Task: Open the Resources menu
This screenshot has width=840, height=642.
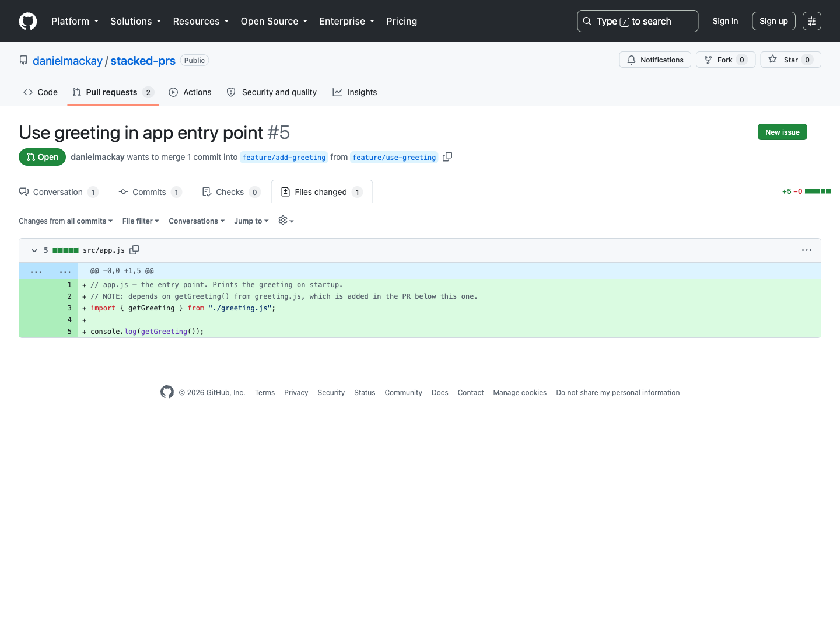Action: click(201, 21)
